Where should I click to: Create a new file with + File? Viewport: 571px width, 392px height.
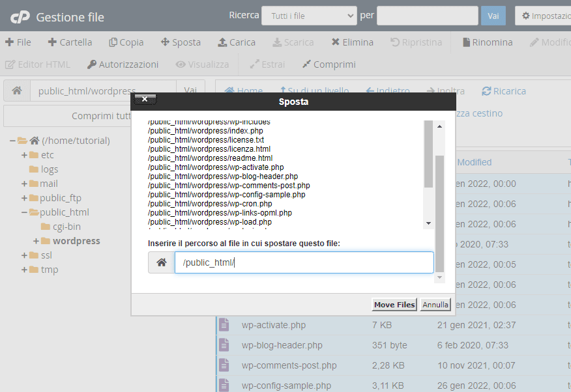click(18, 42)
